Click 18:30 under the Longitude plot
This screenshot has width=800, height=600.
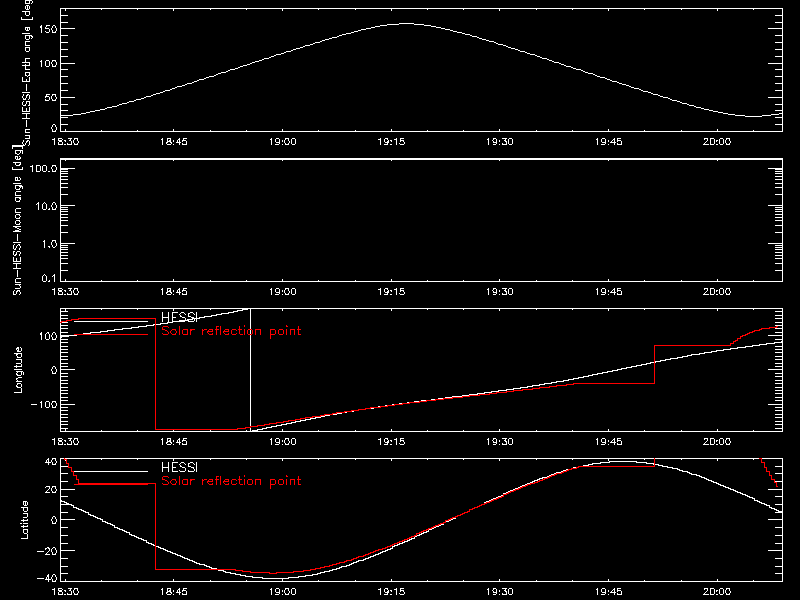65,442
